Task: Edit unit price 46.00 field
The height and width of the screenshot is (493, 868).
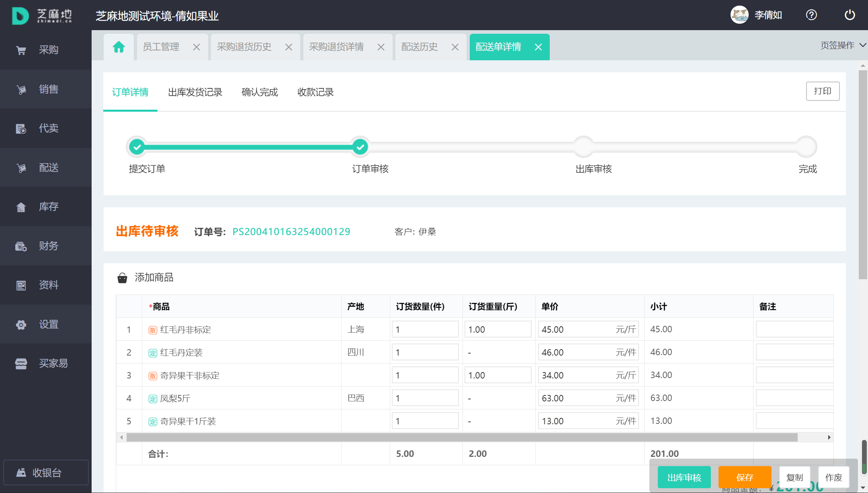Action: click(588, 352)
